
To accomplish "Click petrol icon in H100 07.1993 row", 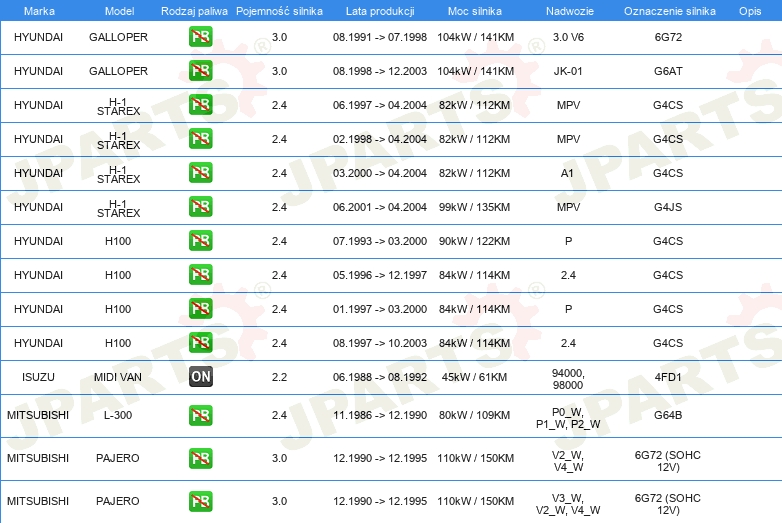I will pyautogui.click(x=200, y=241).
